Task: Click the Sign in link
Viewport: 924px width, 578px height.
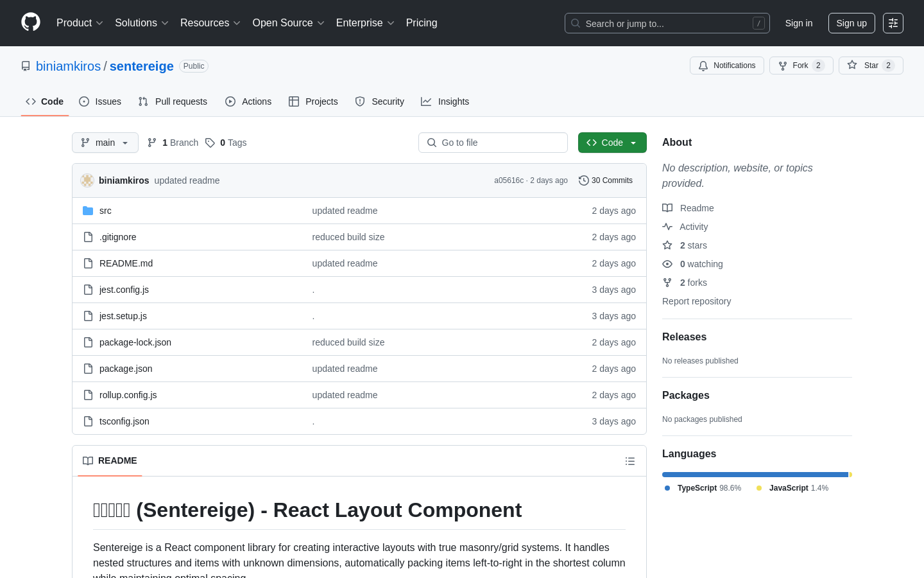Action: 799,23
